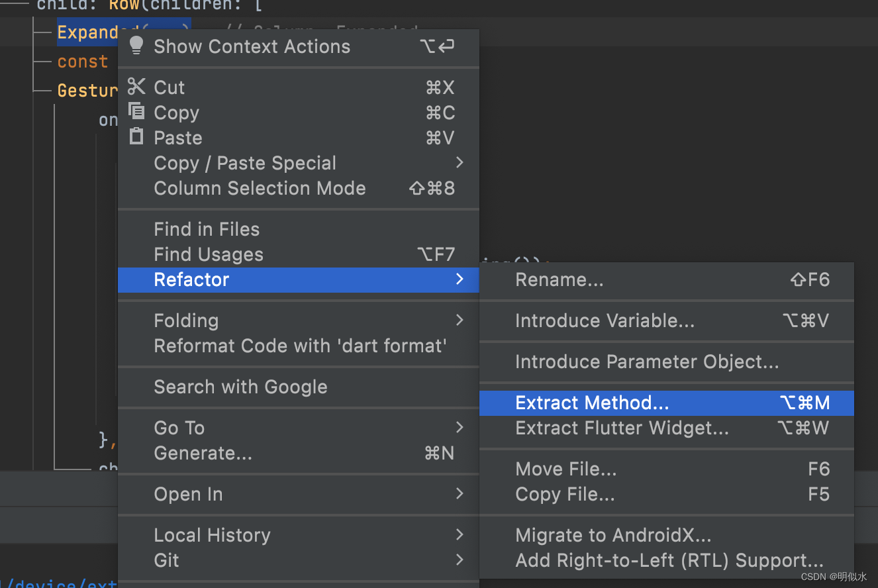
Task: Click the Row(children: code line
Action: click(149, 6)
